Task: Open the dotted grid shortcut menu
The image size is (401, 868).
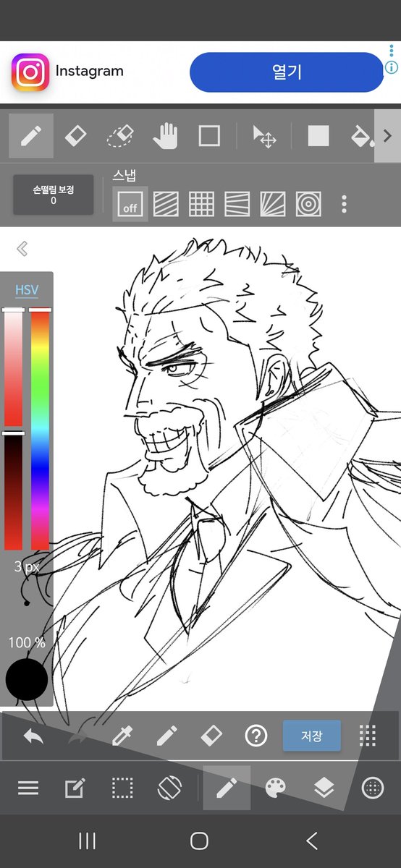Action: [368, 736]
